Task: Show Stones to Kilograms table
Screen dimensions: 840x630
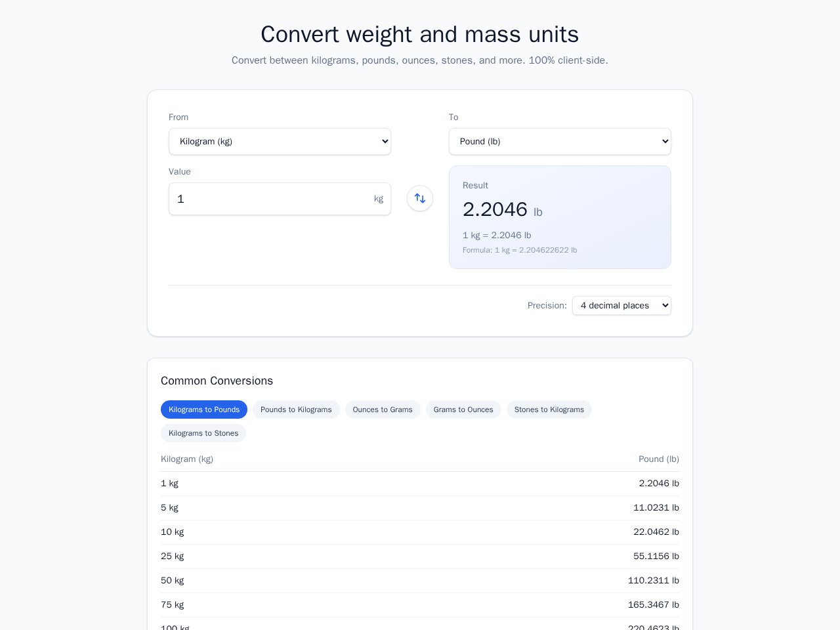Action: [549, 409]
